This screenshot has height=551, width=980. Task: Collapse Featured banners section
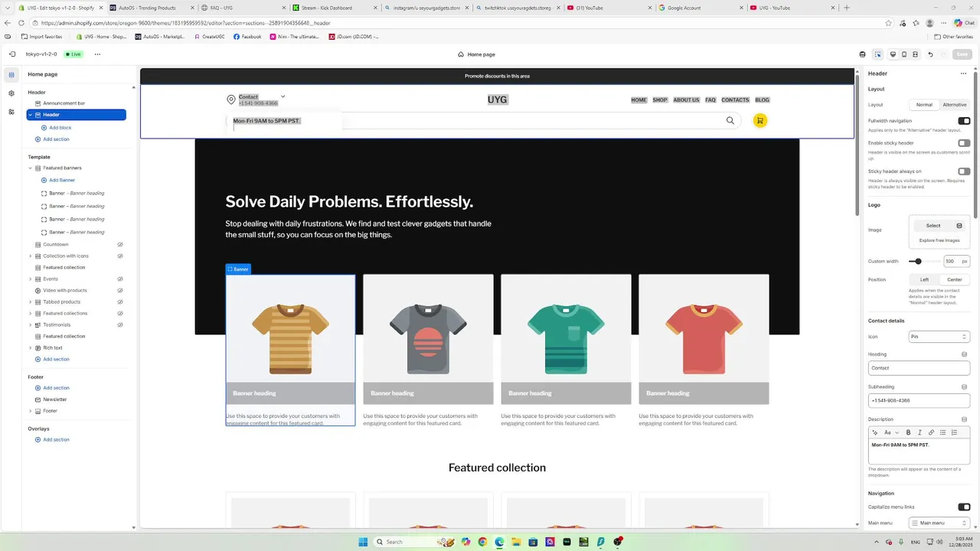(x=31, y=168)
